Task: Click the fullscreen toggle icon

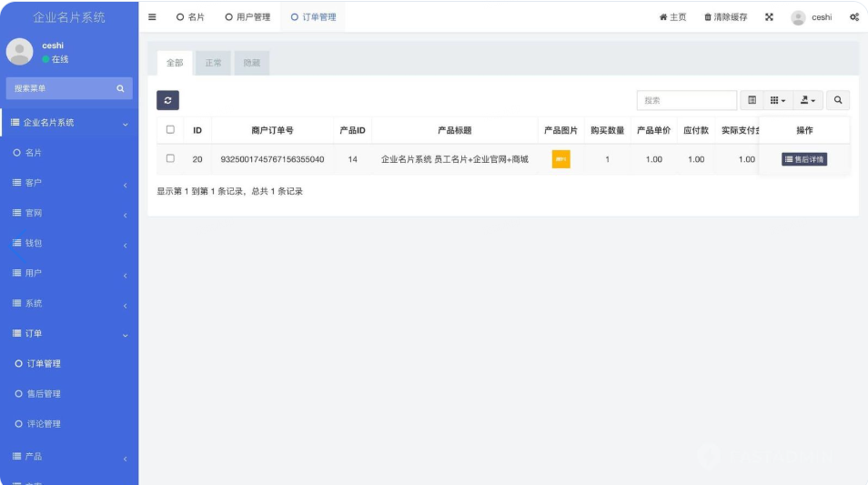Action: [769, 17]
